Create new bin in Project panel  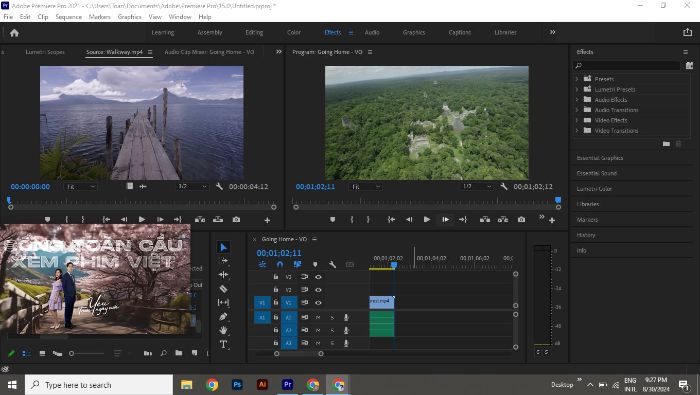point(179,353)
